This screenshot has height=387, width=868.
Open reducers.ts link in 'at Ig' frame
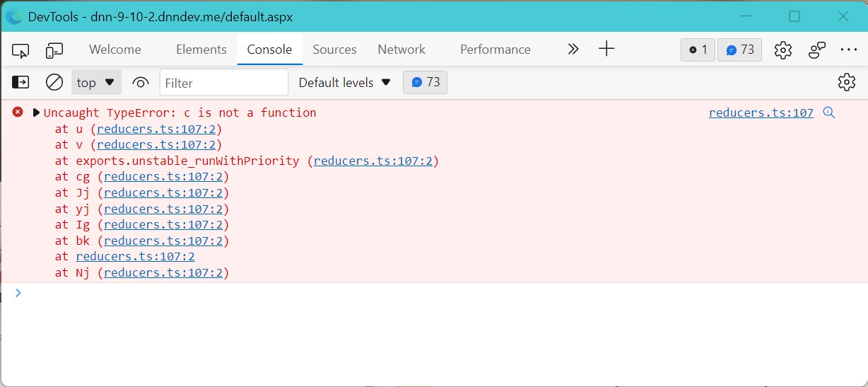163,224
